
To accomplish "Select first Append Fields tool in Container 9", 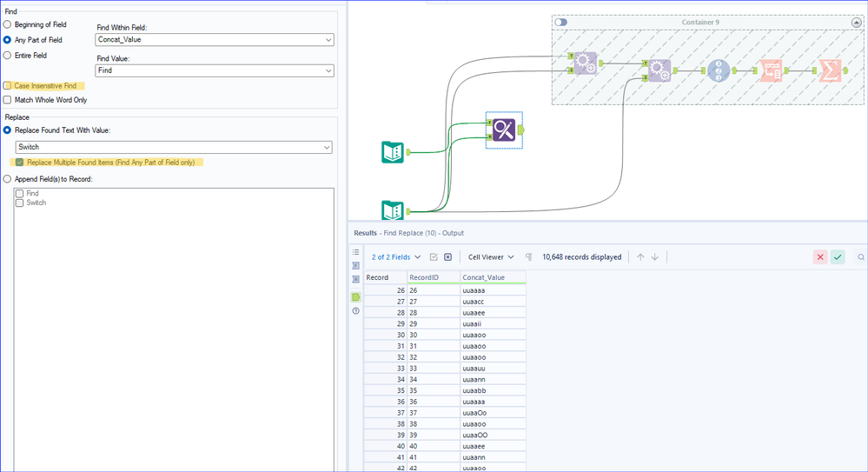I will tap(585, 63).
